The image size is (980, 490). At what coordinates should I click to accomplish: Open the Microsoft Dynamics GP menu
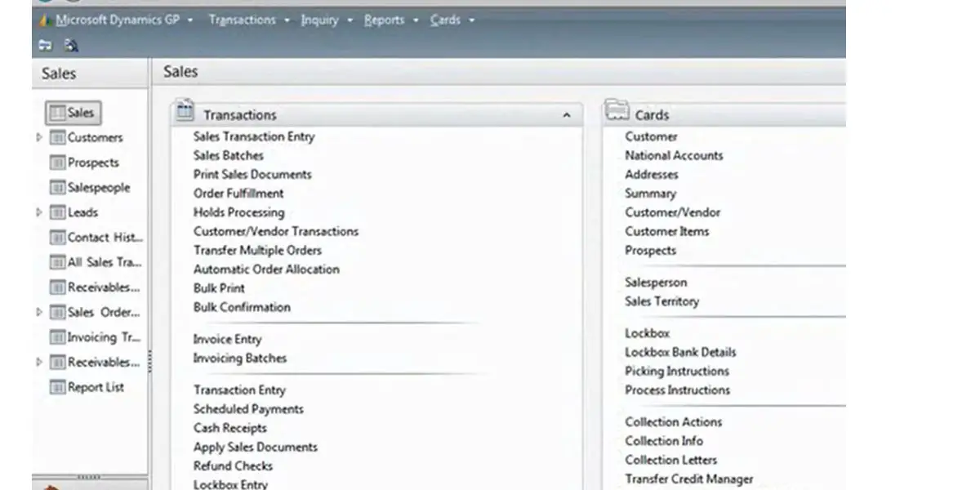tap(118, 20)
